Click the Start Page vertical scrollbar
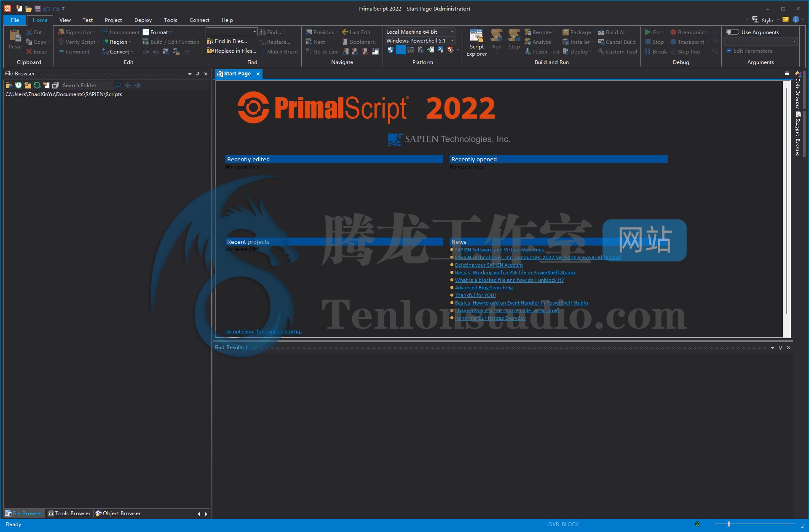 (786, 201)
